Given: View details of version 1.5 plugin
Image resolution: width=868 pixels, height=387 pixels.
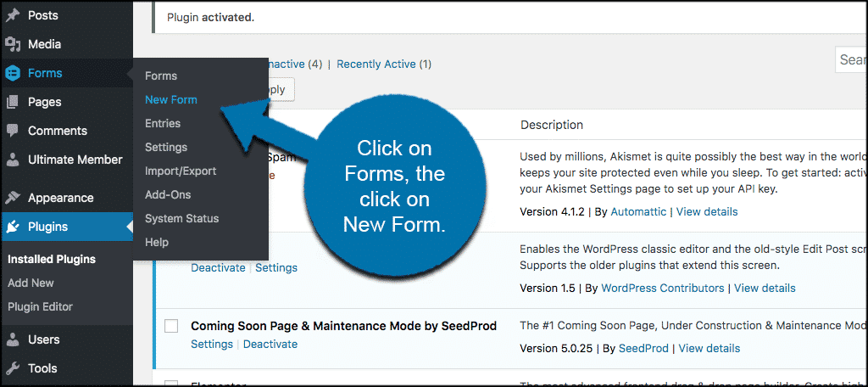Looking at the screenshot, I should coord(765,289).
